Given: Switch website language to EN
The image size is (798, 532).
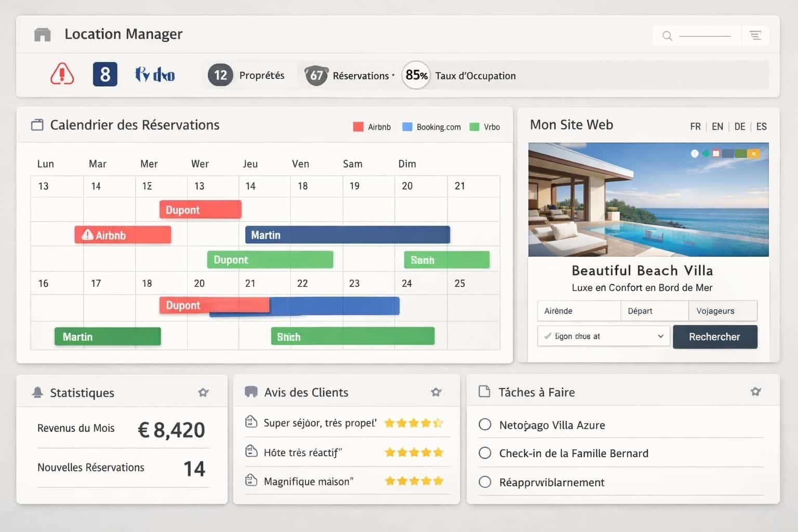Looking at the screenshot, I should point(717,126).
